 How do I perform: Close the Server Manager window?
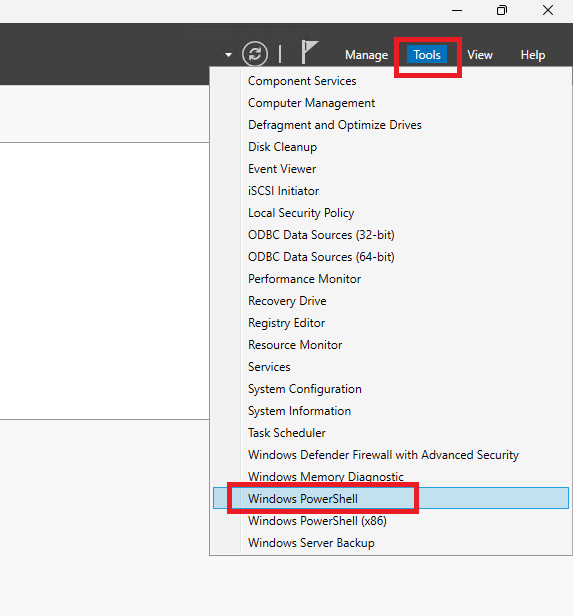click(x=548, y=11)
